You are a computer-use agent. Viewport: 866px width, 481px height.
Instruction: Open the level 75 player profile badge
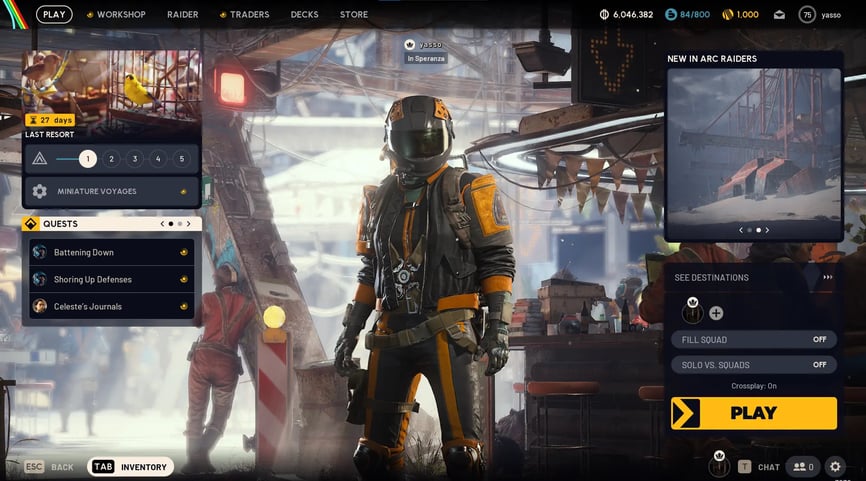pos(806,15)
